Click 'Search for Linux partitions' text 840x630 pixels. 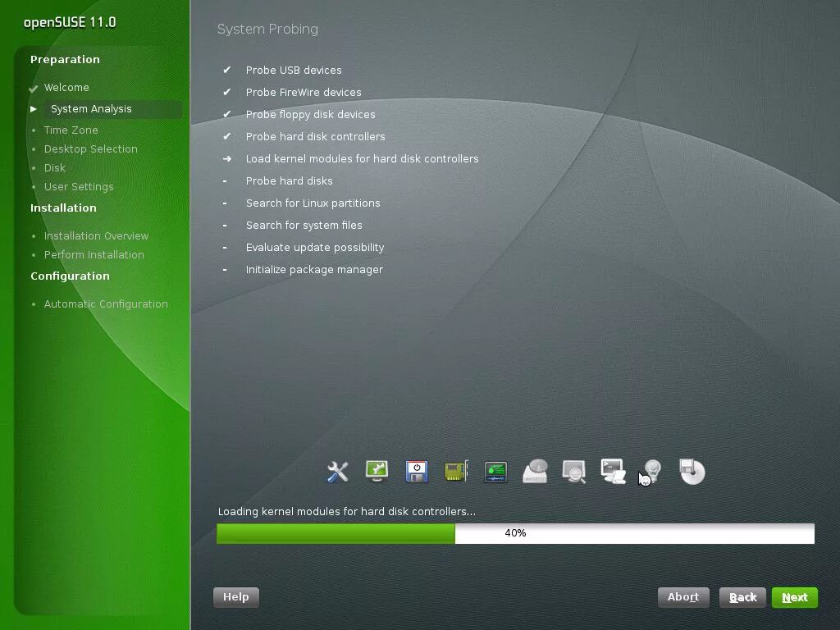click(x=313, y=203)
